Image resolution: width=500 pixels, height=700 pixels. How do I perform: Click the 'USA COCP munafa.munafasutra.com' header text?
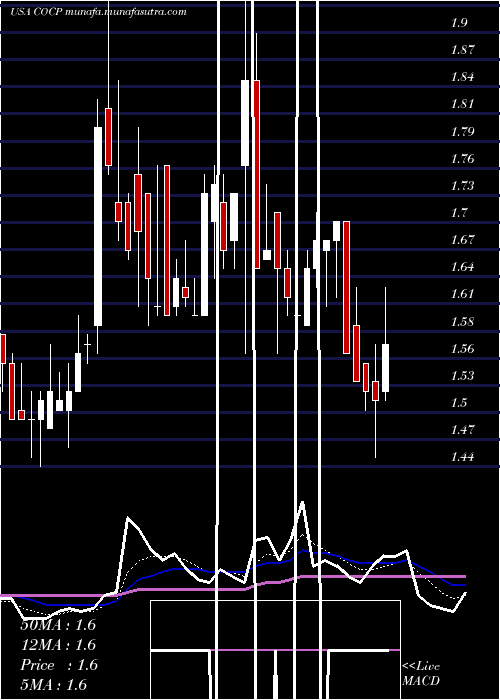(99, 12)
